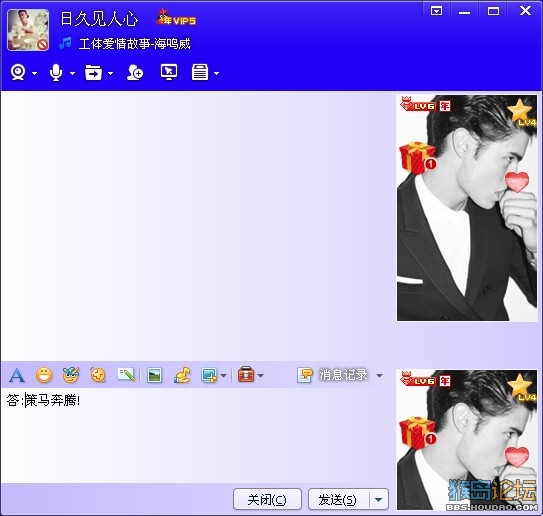Open the window menu dropdown in title bar

pos(436,11)
